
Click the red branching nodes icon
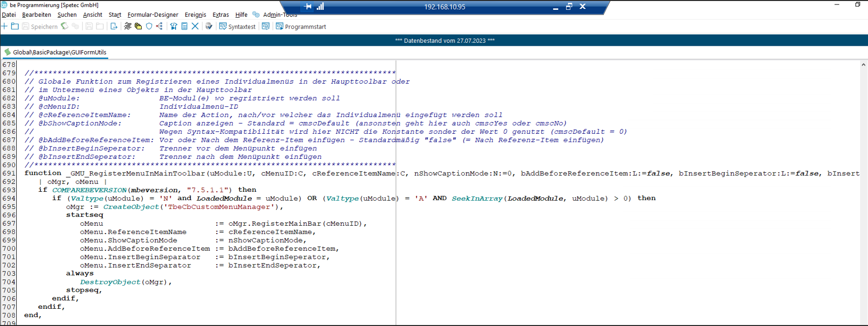click(159, 27)
